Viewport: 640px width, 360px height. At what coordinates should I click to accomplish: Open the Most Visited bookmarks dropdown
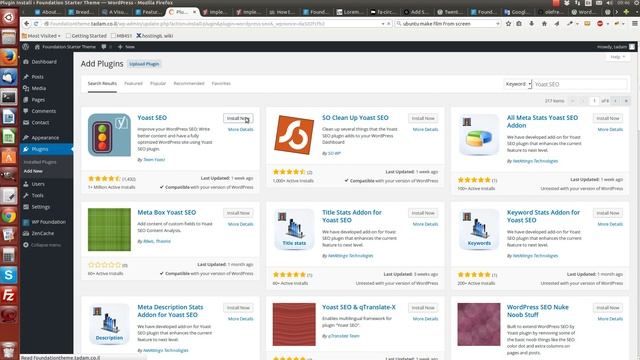(41, 36)
